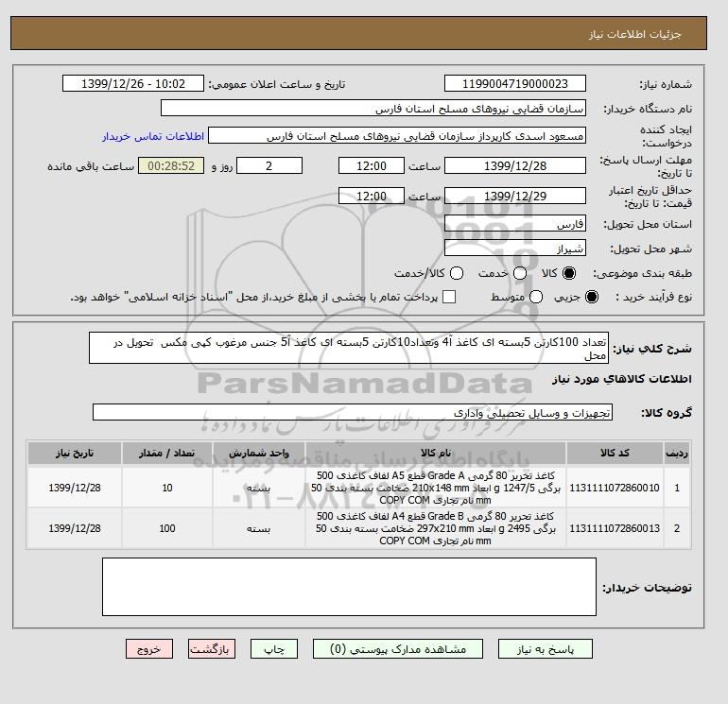728x704 pixels.
Task: Click row 2 need date 1399/12/28
Action: click(x=75, y=528)
